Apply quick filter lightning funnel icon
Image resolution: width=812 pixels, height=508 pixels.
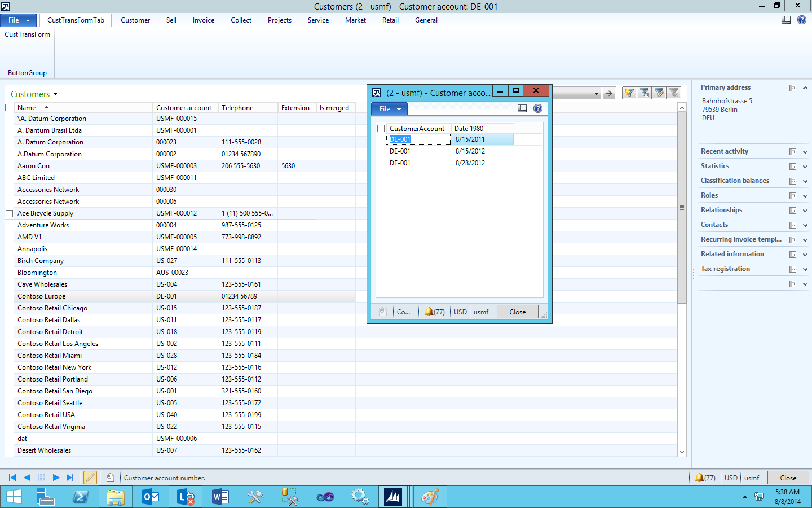(629, 93)
